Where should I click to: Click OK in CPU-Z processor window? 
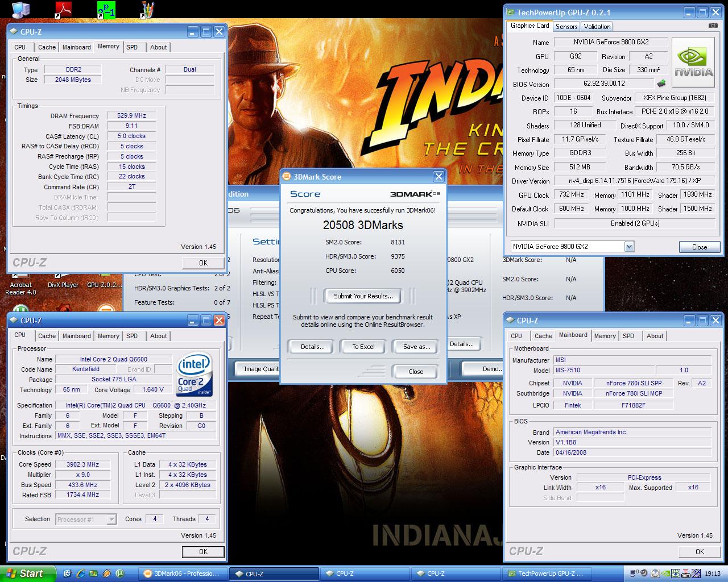[x=203, y=552]
